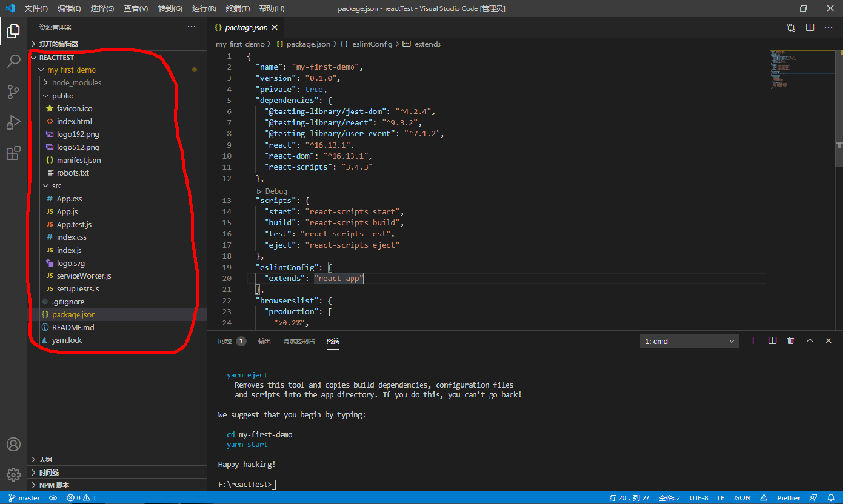Switch to the Output panel tab
The height and width of the screenshot is (504, 868).
coord(264,342)
